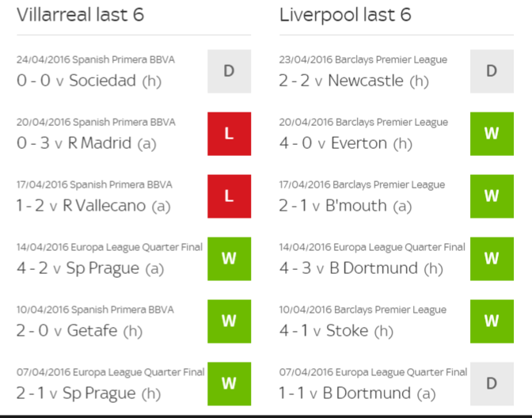Click the green W badge for B'mouth match
Viewport: 532px width, 418px height.
pyautogui.click(x=492, y=196)
